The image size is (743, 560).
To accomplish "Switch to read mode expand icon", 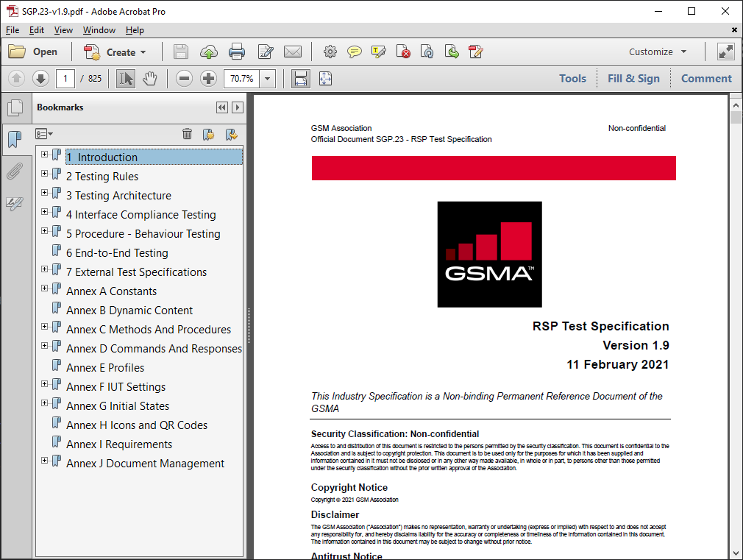I will [725, 52].
